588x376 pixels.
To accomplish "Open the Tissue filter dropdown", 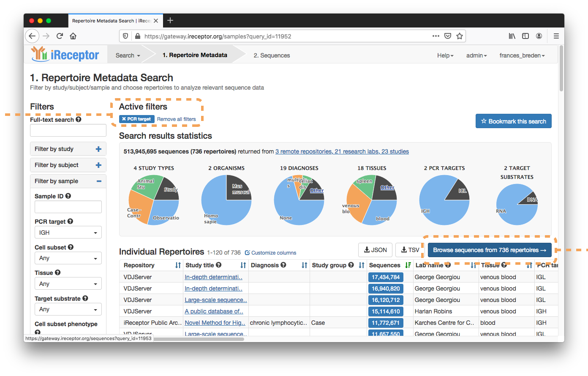I will coord(68,284).
